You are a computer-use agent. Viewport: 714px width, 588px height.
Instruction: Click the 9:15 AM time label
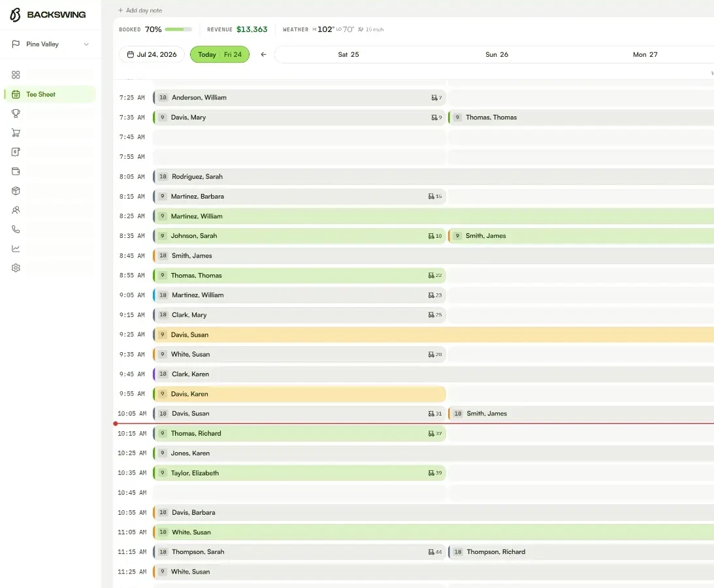[132, 315]
